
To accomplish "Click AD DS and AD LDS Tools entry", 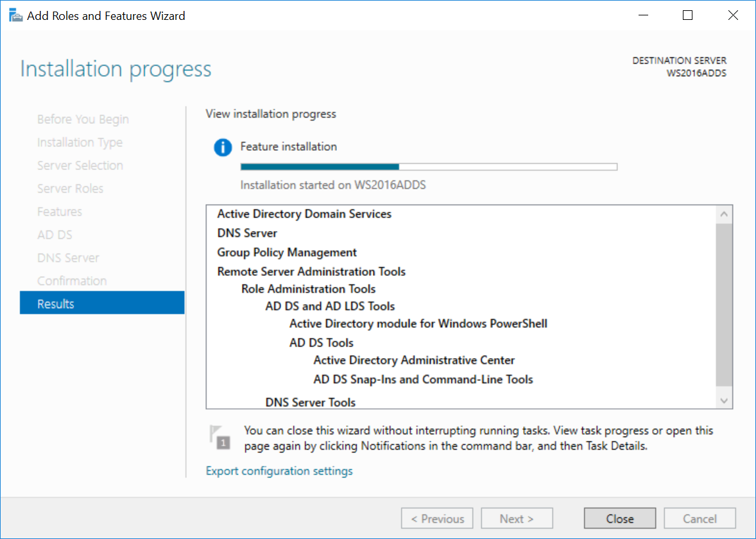I will [x=331, y=306].
